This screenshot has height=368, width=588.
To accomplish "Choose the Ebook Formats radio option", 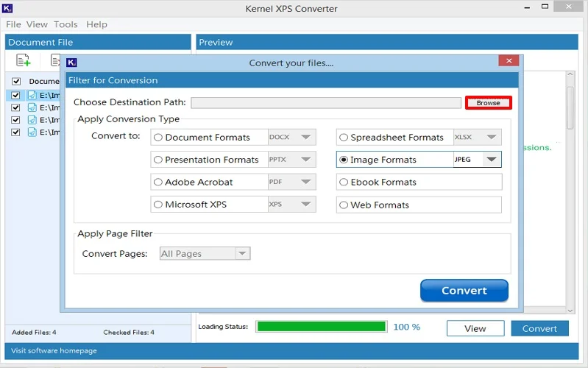I will point(344,183).
